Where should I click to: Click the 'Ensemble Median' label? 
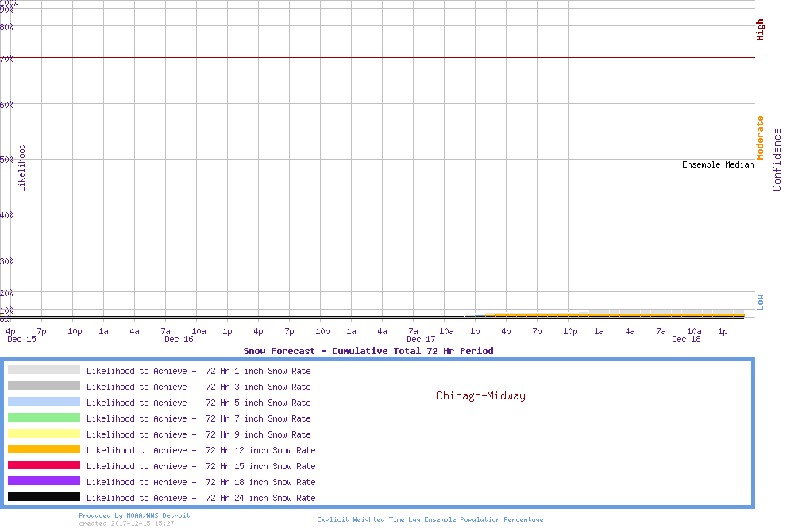point(718,164)
